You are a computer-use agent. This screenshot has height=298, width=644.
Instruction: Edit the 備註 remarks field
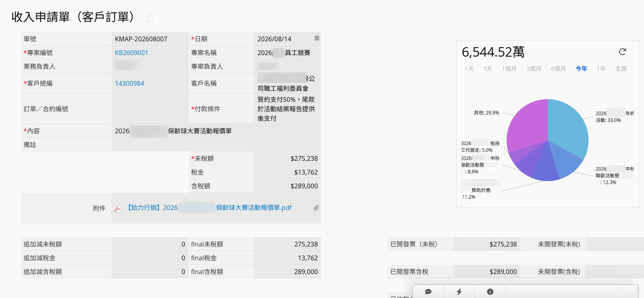point(216,145)
